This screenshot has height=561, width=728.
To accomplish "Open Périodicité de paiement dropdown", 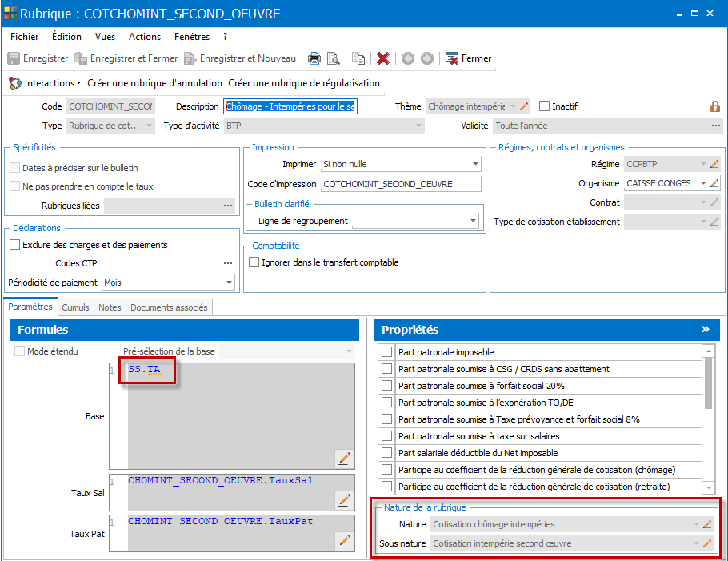I will coord(229,283).
